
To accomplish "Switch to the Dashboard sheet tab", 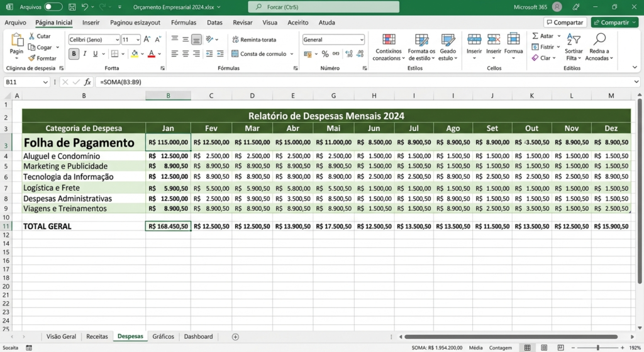I will tap(198, 336).
